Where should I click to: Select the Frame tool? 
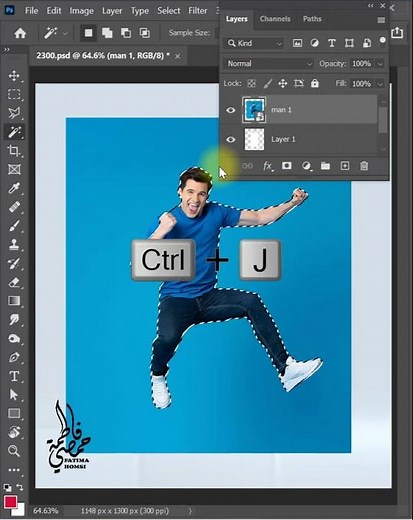pos(14,169)
